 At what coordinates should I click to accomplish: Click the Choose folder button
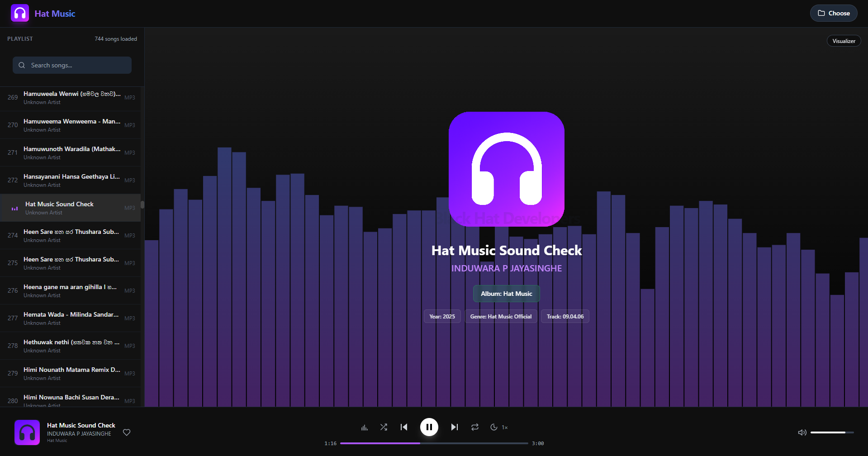(833, 13)
